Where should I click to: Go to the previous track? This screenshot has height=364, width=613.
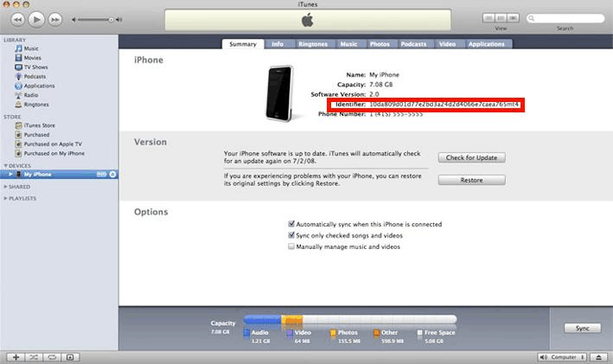click(x=17, y=19)
